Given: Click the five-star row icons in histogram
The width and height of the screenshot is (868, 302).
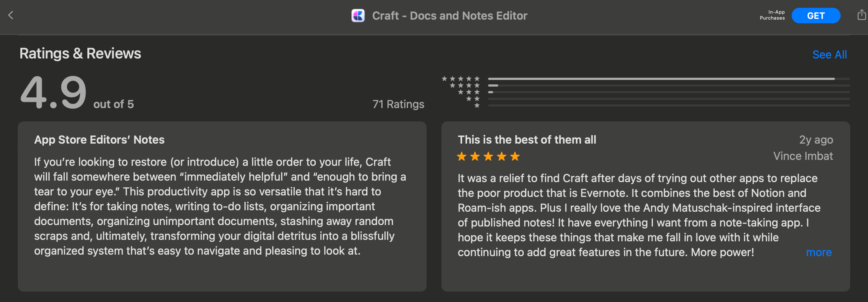Looking at the screenshot, I should coord(461,79).
